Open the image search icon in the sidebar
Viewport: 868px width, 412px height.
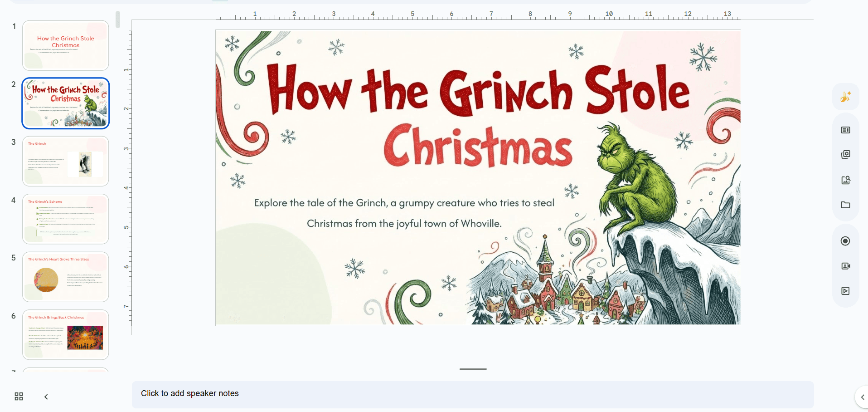[x=845, y=180]
